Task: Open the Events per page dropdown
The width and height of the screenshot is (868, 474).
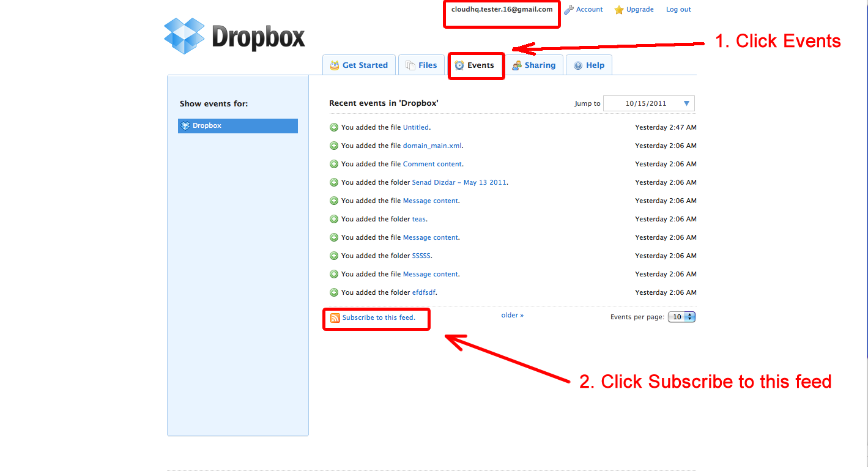Action: [x=682, y=317]
